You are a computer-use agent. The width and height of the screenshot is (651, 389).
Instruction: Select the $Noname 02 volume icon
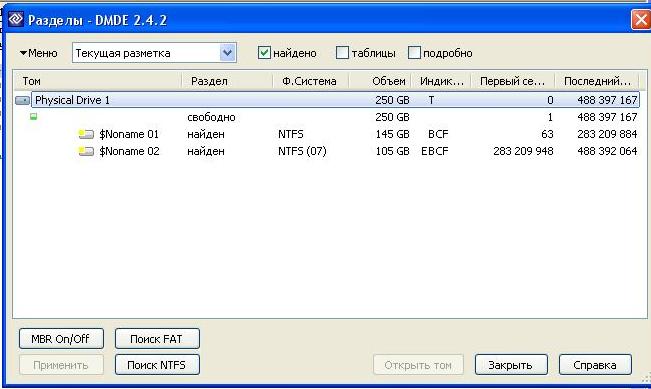coord(86,151)
